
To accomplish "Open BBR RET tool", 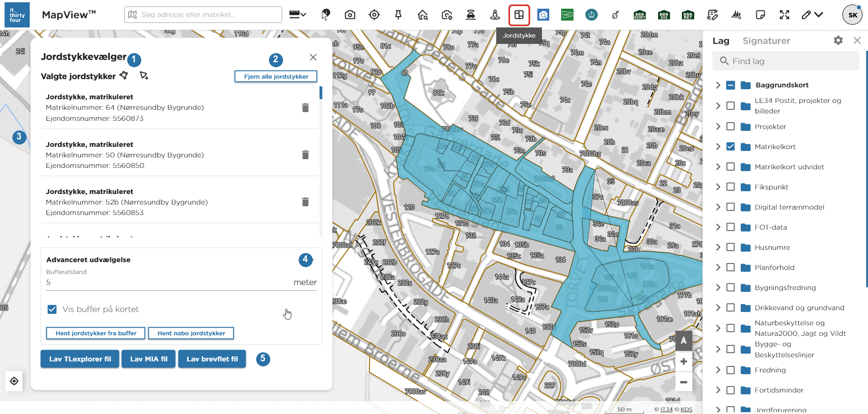I will 688,15.
